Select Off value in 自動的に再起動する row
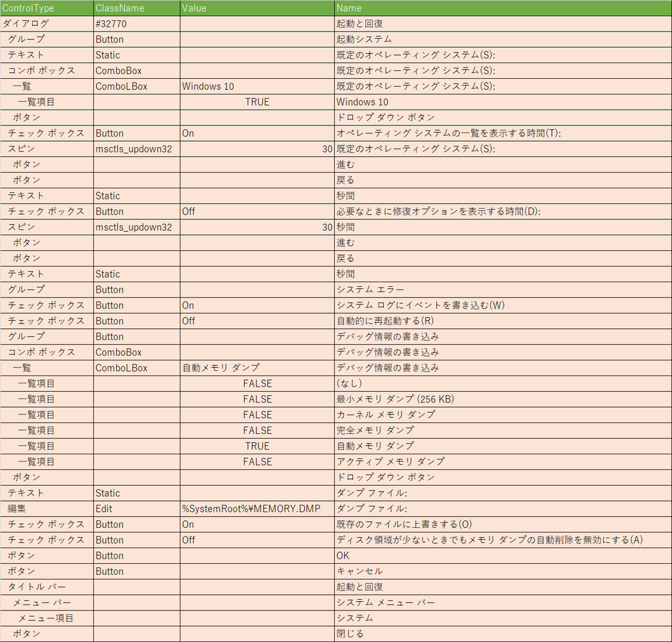 (257, 321)
